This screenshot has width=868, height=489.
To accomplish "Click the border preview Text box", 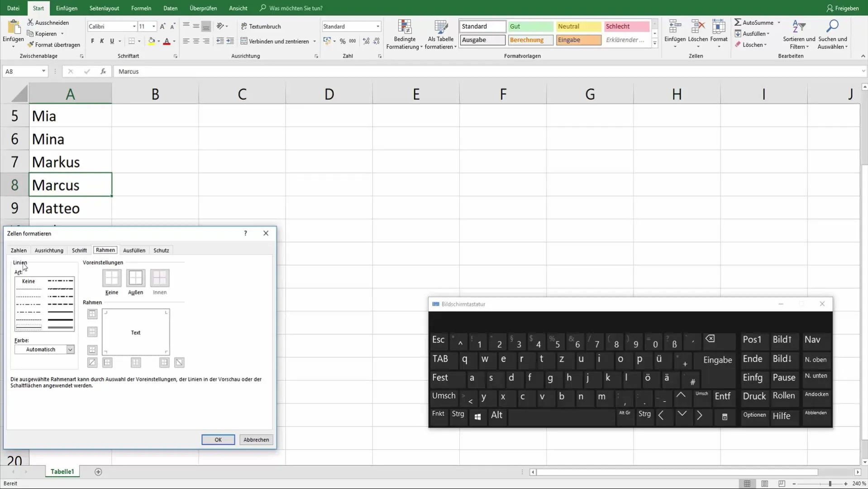I will [x=136, y=332].
